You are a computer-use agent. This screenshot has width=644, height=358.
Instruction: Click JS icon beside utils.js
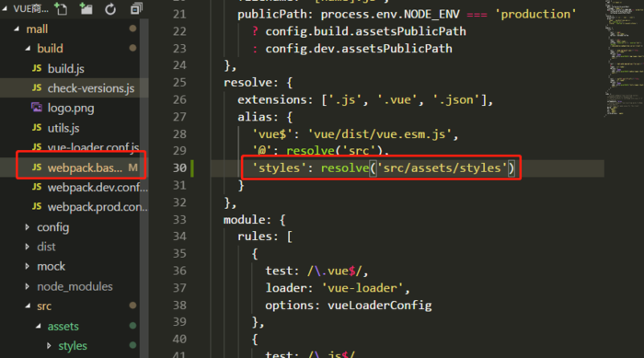tap(37, 128)
